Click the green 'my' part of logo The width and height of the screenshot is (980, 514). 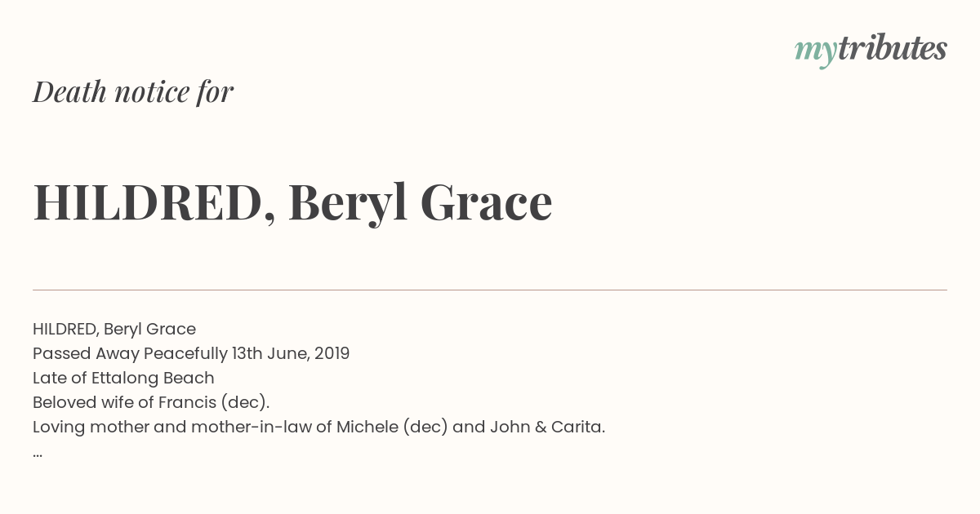(x=816, y=53)
